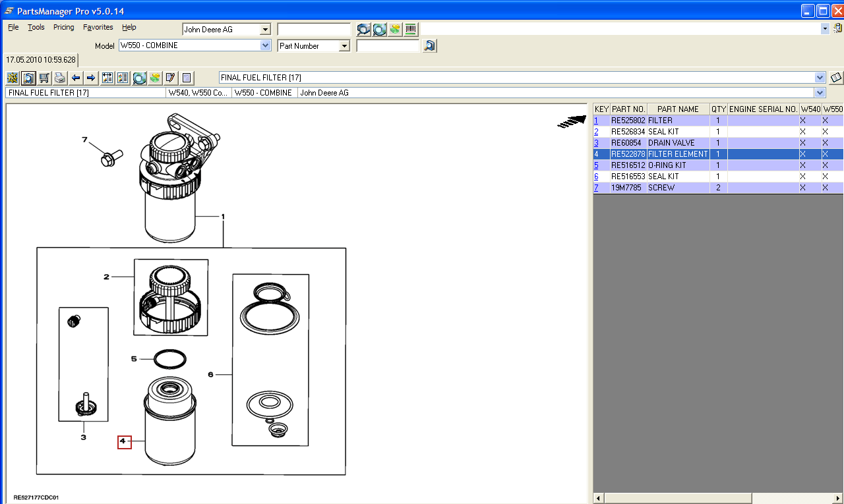Viewport: 844px width, 504px height.
Task: Click the printer icon in the toolbar
Action: point(60,78)
